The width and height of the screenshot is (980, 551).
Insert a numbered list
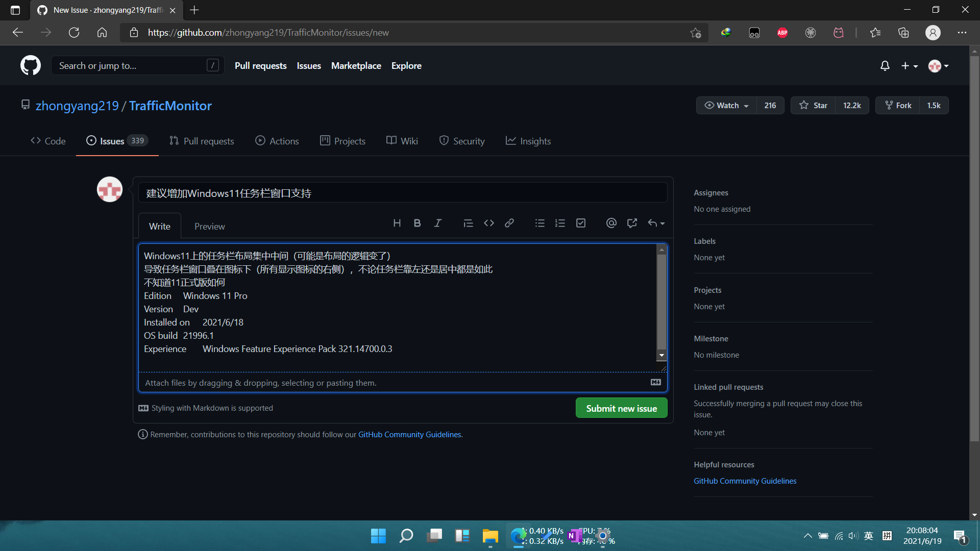pos(560,223)
